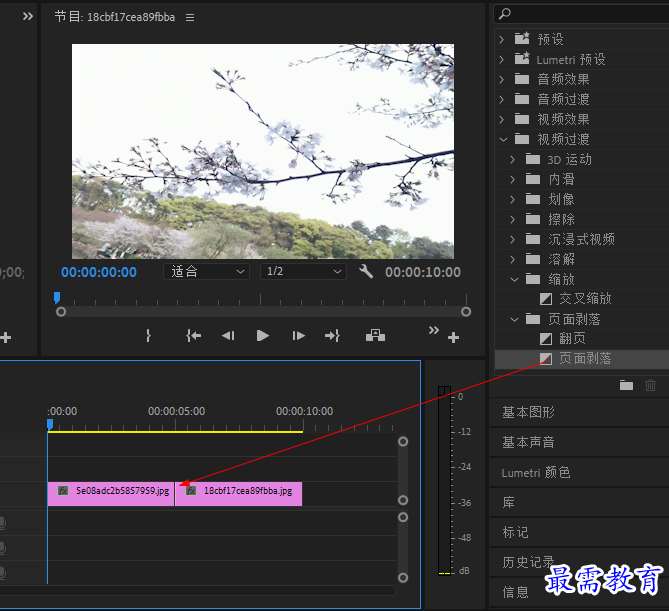Expand the 沉浸式视频 folder
Viewport: 669px width, 611px height.
tap(513, 239)
